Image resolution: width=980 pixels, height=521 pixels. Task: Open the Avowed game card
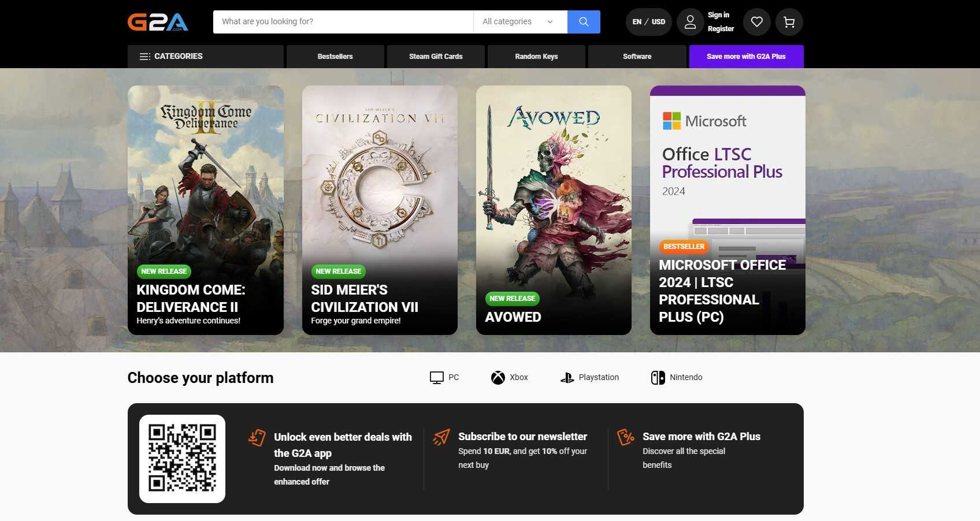pyautogui.click(x=554, y=210)
